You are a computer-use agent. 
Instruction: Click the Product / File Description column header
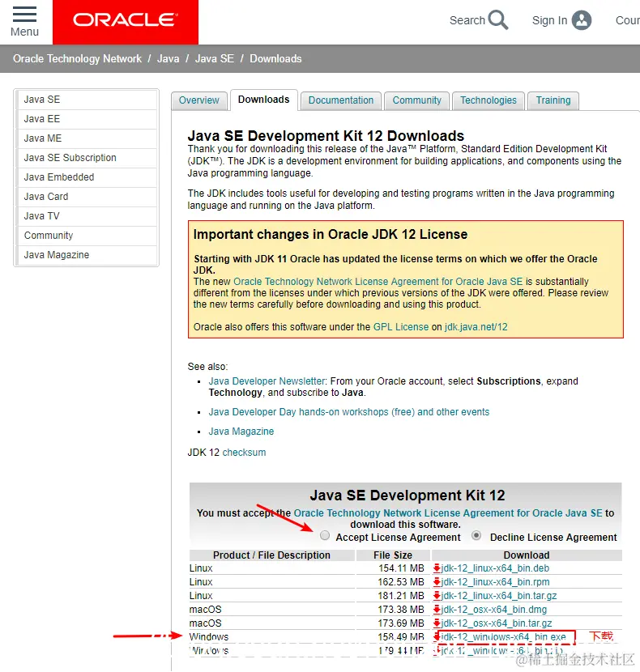point(272,555)
